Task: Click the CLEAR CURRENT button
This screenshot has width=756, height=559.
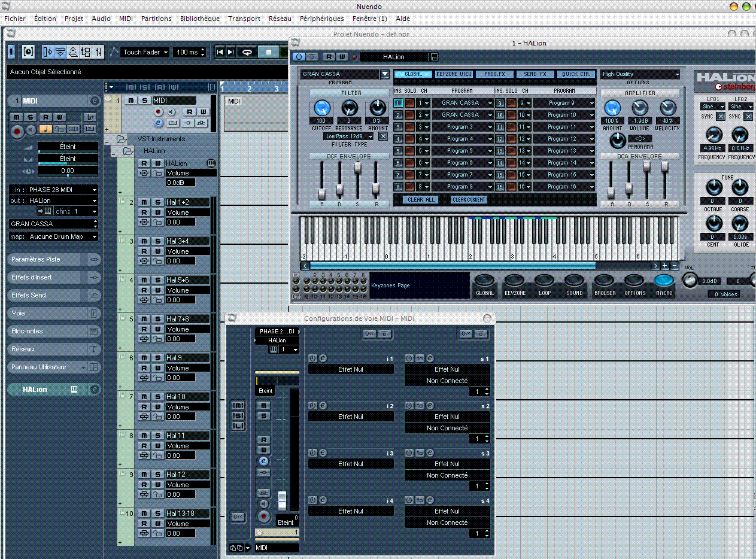Action: pyautogui.click(x=469, y=200)
